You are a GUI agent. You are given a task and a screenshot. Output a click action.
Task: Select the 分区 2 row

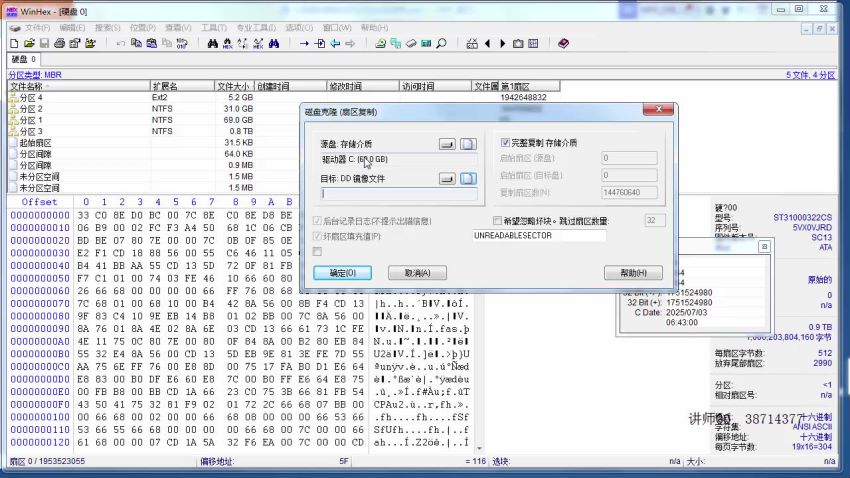coord(154,109)
